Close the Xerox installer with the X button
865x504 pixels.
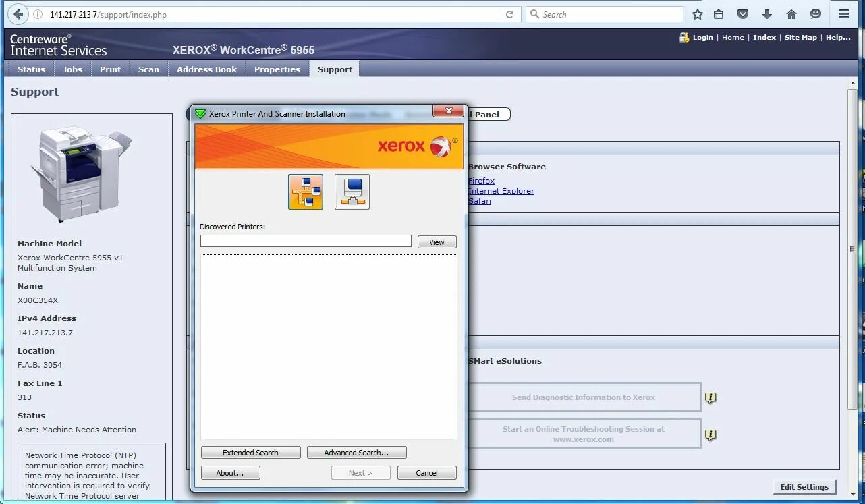[x=447, y=111]
